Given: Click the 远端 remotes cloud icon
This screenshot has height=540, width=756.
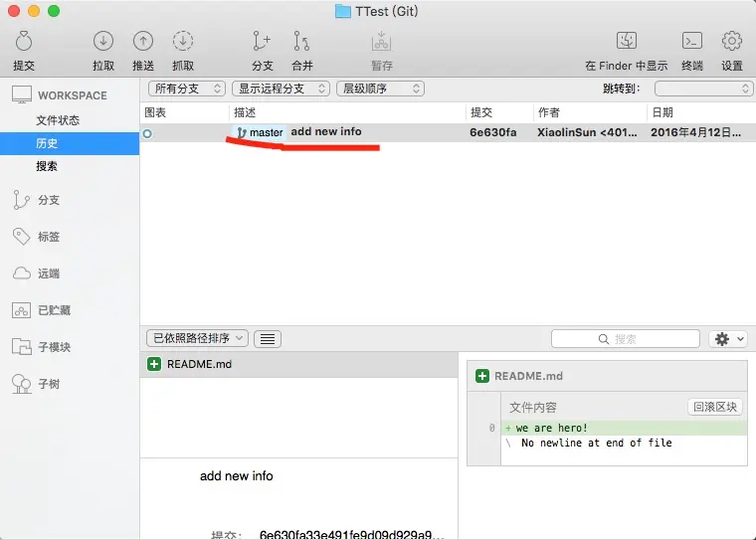Looking at the screenshot, I should pyautogui.click(x=21, y=273).
